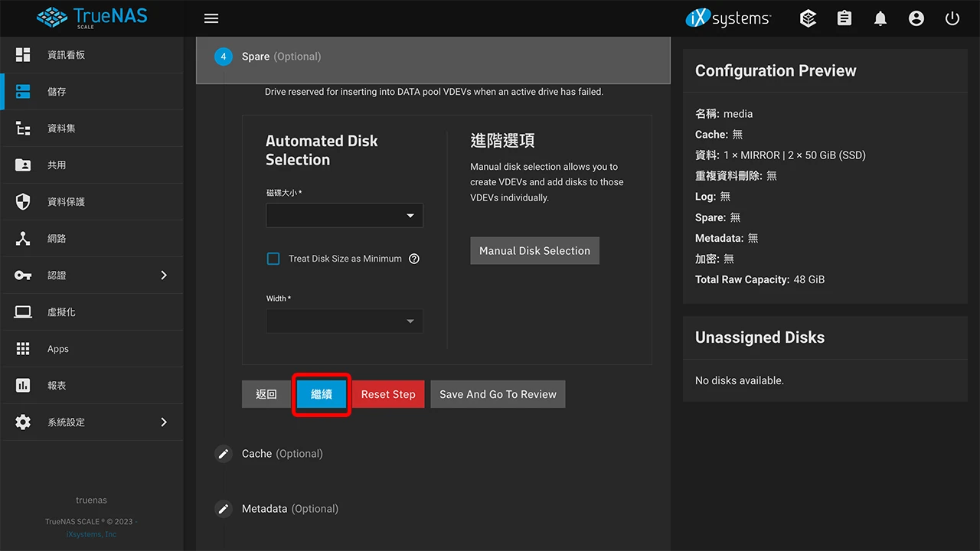The height and width of the screenshot is (551, 980).
Task: Click the Apps sidebar icon
Action: (x=57, y=348)
